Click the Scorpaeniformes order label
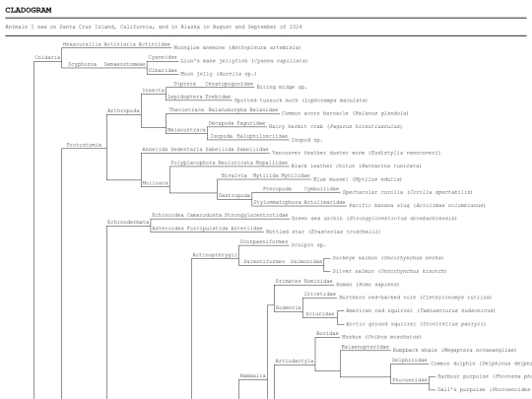 tap(264, 241)
